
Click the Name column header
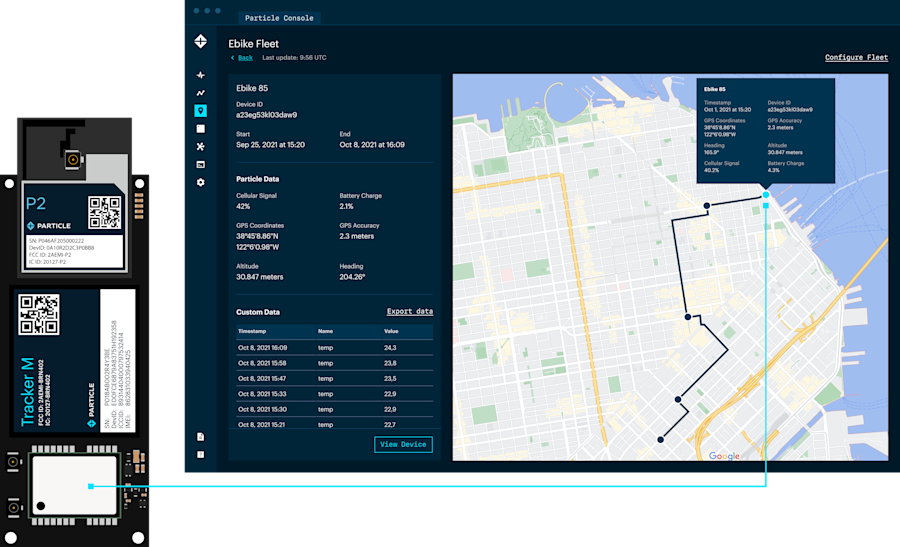tap(325, 331)
